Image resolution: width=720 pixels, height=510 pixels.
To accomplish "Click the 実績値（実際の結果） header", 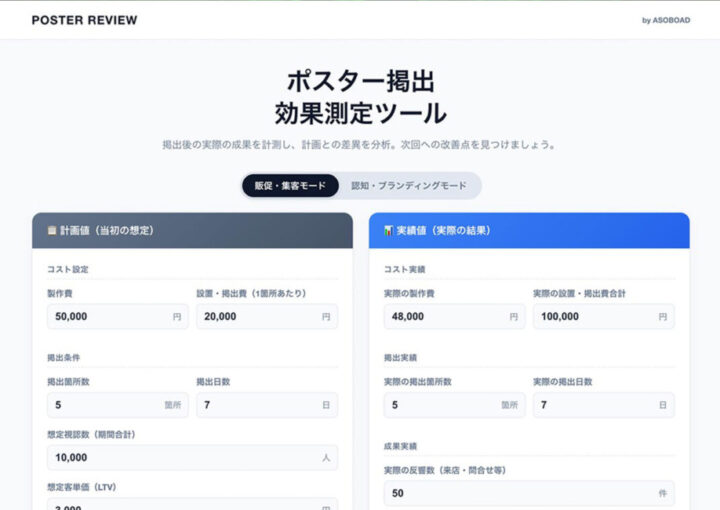I will coord(529,230).
